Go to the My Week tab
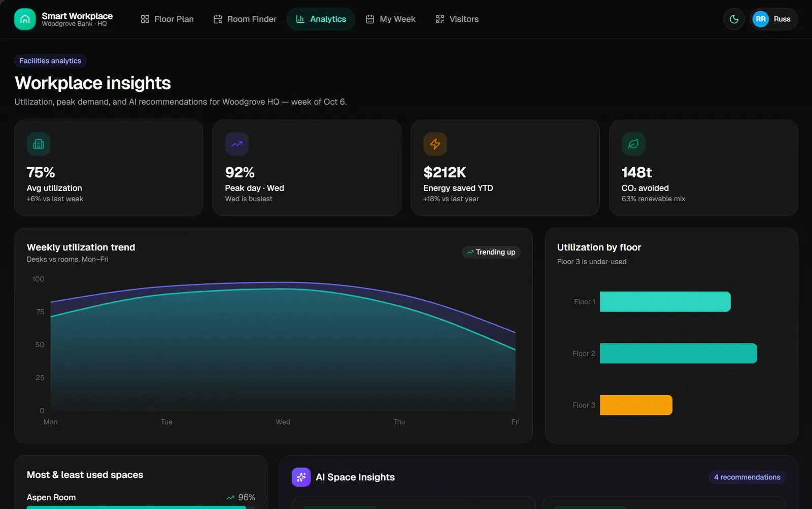This screenshot has height=509, width=812. tap(391, 19)
